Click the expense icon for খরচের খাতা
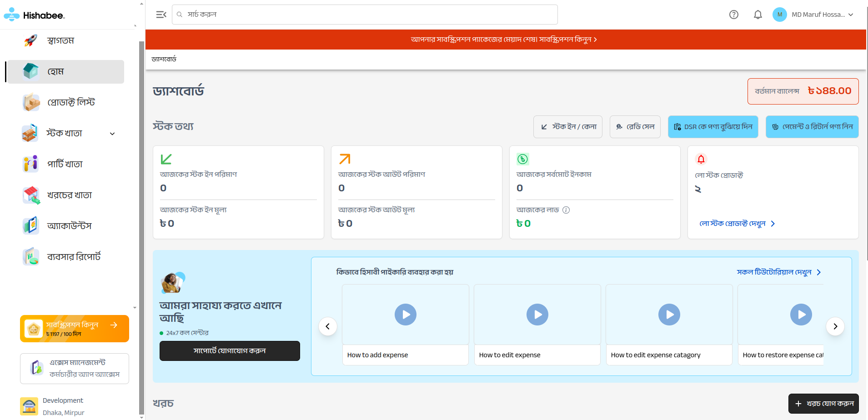This screenshot has width=868, height=420. [x=31, y=195]
